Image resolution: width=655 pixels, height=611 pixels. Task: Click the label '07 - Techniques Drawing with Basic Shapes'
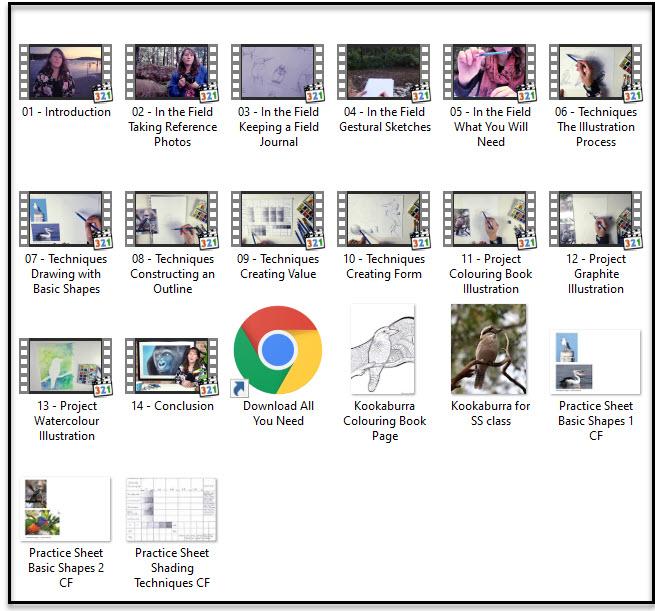[x=66, y=274]
